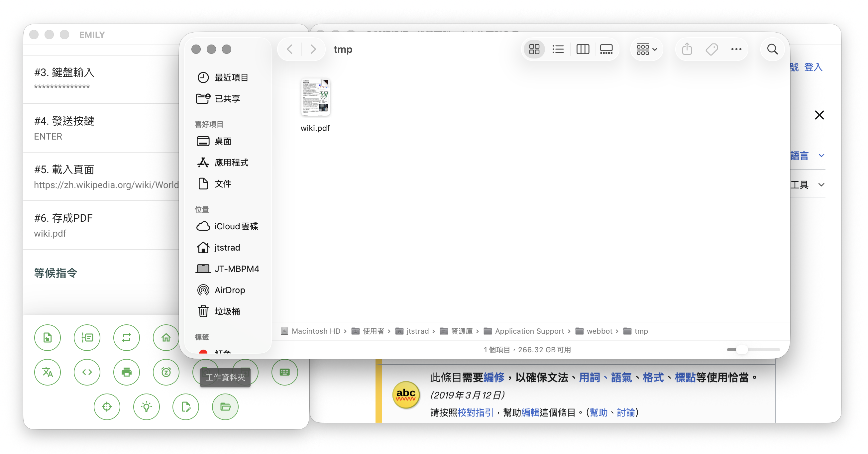This screenshot has height=454, width=868.
Task: Switch Finder to column view
Action: point(582,50)
